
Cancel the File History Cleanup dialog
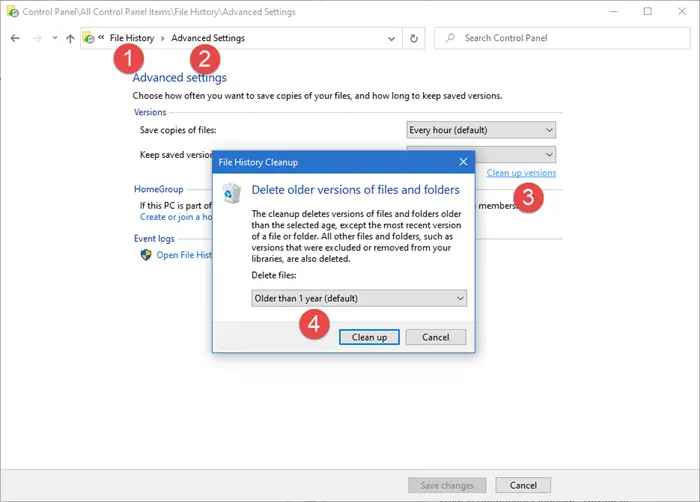[436, 337]
